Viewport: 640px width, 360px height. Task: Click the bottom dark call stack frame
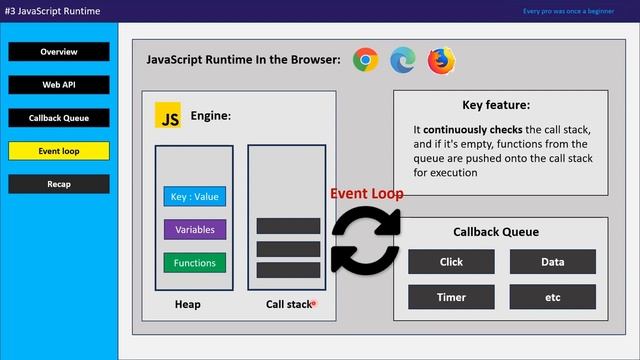click(x=288, y=270)
